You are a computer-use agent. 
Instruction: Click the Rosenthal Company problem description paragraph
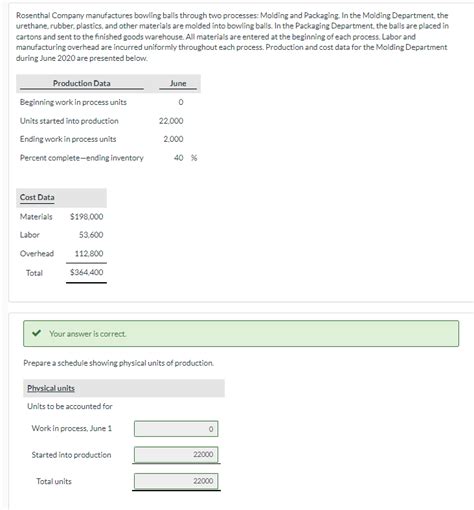232,37
